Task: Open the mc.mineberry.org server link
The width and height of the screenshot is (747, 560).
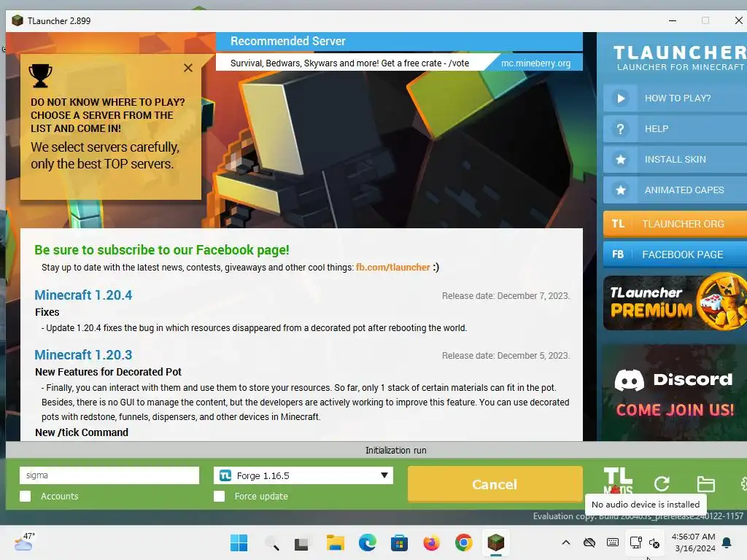Action: click(x=535, y=63)
